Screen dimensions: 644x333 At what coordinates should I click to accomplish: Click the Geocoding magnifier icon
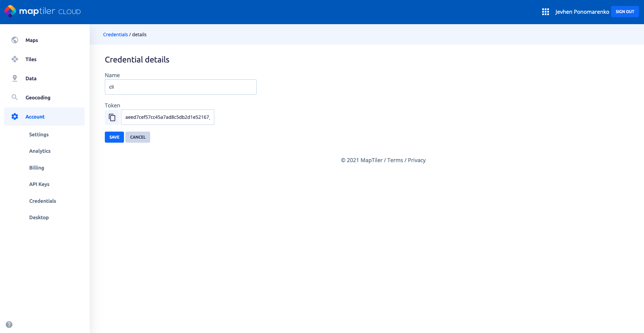click(15, 97)
